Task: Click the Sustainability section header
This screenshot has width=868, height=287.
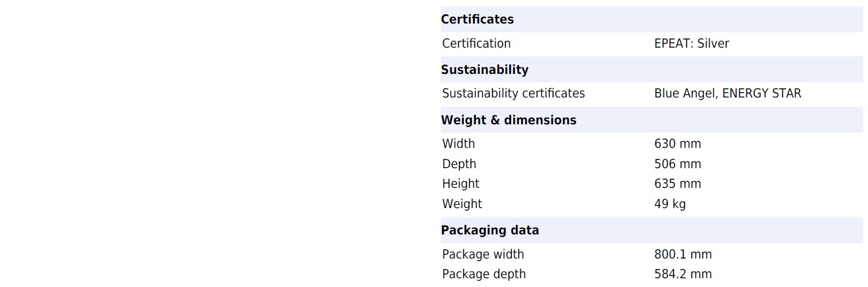Action: click(484, 70)
